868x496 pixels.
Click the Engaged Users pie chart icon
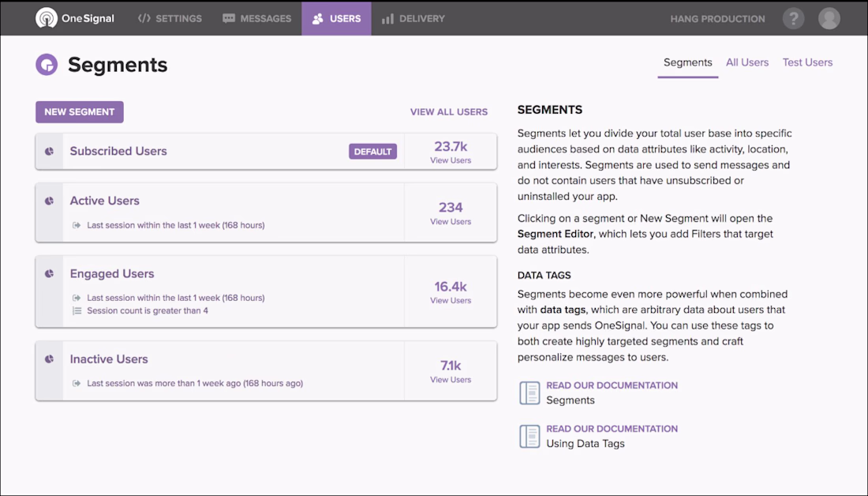[x=49, y=274]
